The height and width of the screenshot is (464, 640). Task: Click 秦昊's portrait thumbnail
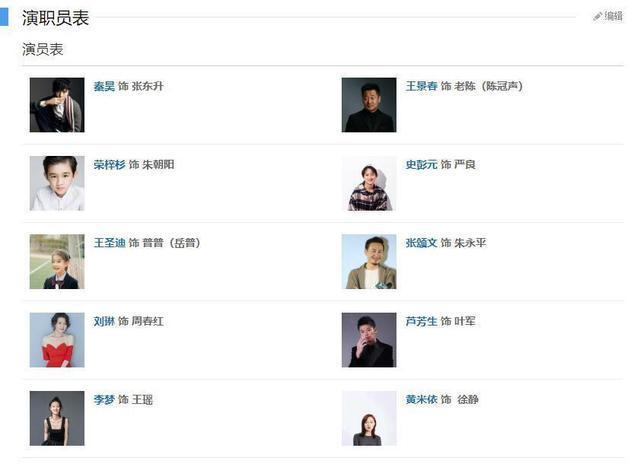[x=57, y=105]
